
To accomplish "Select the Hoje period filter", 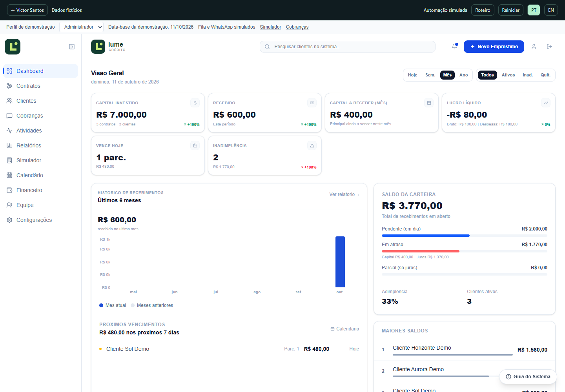I will coord(412,75).
